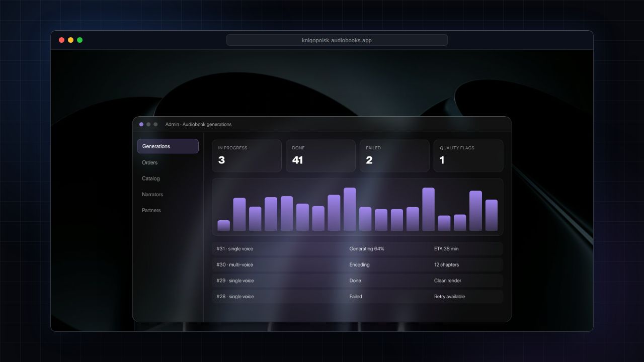Viewport: 644px width, 362px height.
Task: Click the "Failed" status in row #28
Action: (356, 297)
